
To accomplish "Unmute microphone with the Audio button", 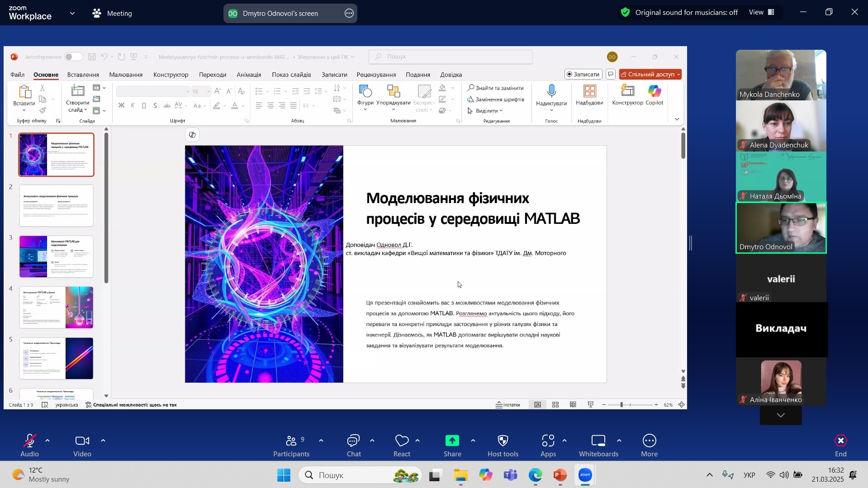I will (x=30, y=445).
